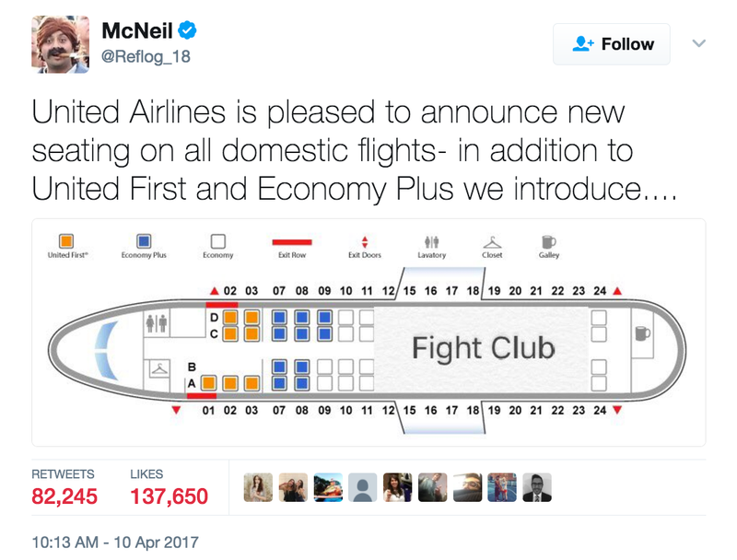The image size is (737, 560).
Task: Click the galley cup icon inside the plane
Action: [x=643, y=333]
